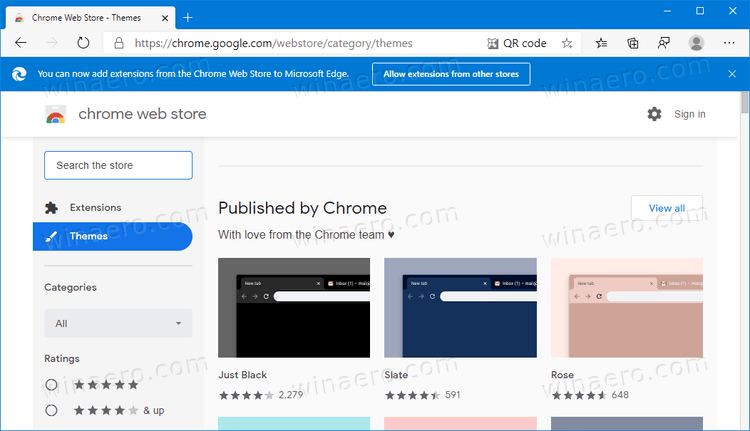Expand the Categories All dropdown
This screenshot has width=750, height=431.
118,324
